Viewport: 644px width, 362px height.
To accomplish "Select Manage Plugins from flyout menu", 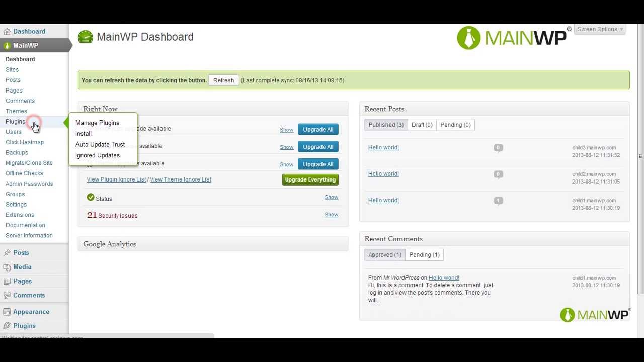I will (x=97, y=123).
